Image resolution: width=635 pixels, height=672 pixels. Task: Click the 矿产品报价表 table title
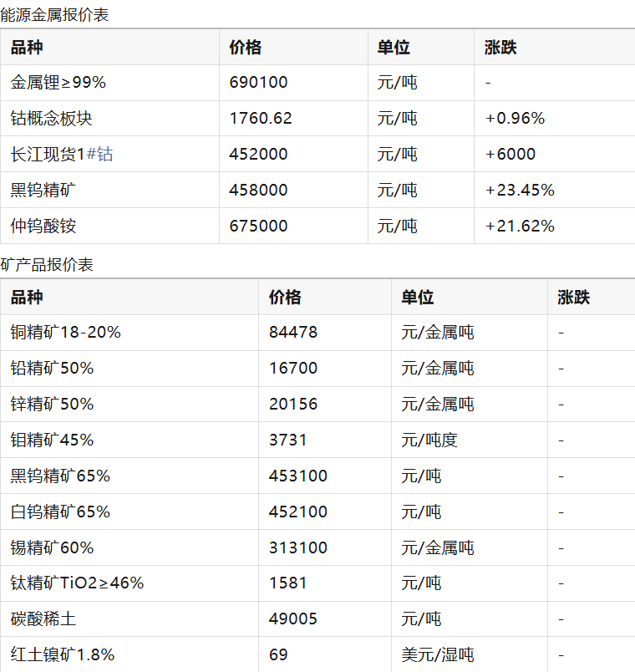[47, 265]
